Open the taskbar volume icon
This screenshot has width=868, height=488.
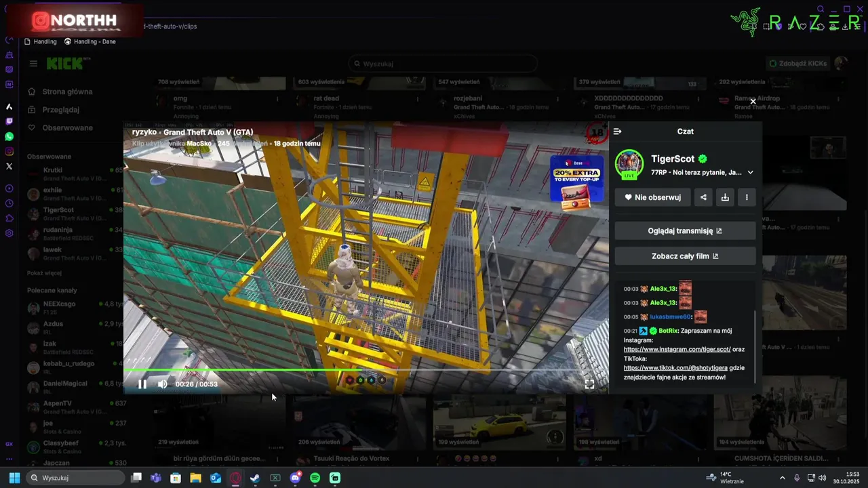coord(822,478)
